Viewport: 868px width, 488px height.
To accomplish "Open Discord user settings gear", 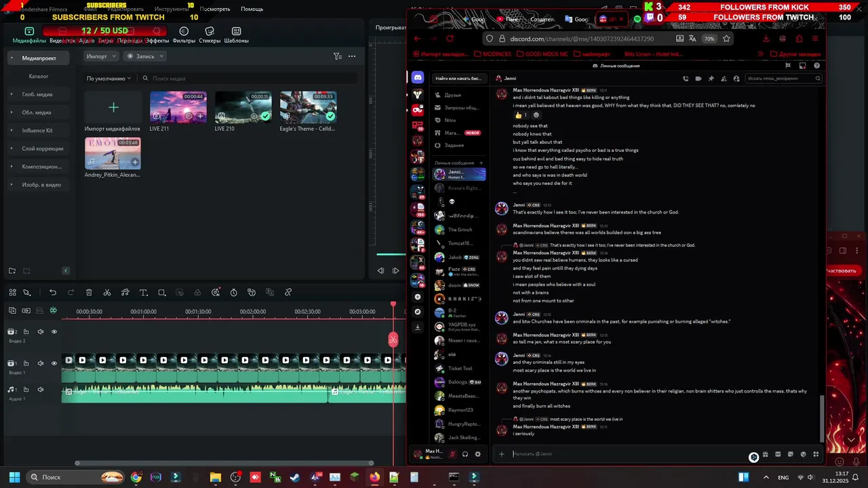I will tap(477, 454).
